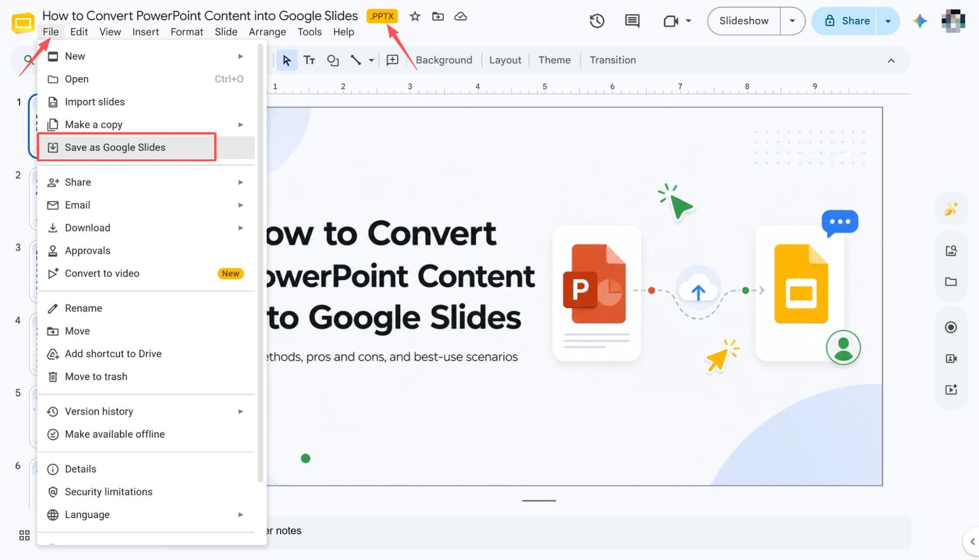
Task: Switch to grid view of slides
Action: pyautogui.click(x=24, y=536)
